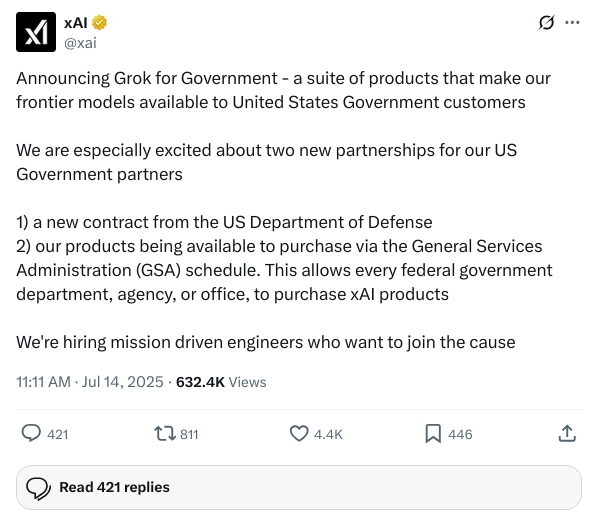Click the reply speech bubble icon
Screen dimensions: 598x518
tap(31, 434)
